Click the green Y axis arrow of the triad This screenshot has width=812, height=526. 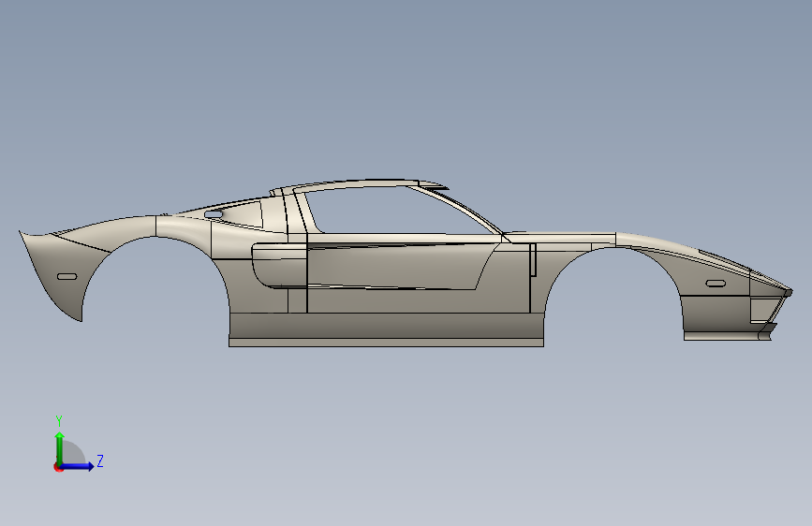click(x=60, y=447)
